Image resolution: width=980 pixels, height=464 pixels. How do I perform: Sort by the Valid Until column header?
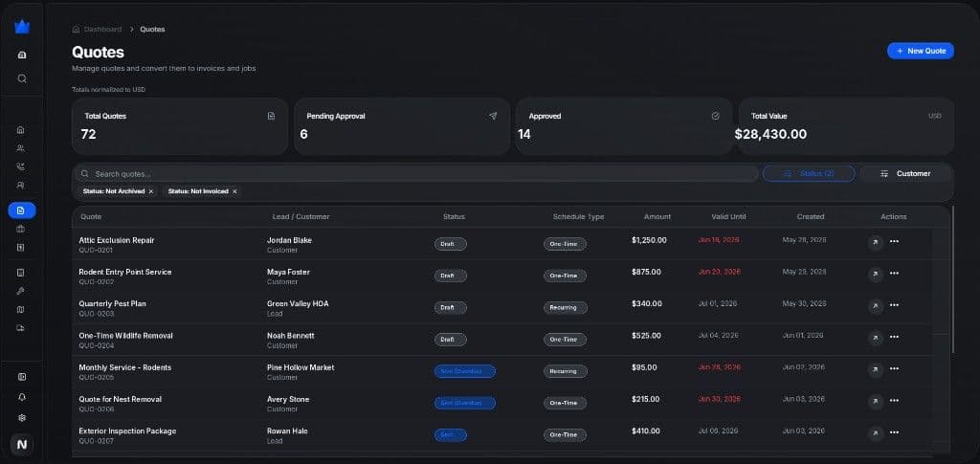(x=728, y=217)
